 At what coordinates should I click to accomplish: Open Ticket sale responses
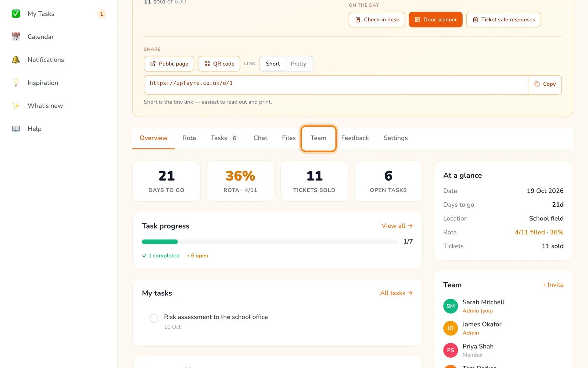pos(503,20)
